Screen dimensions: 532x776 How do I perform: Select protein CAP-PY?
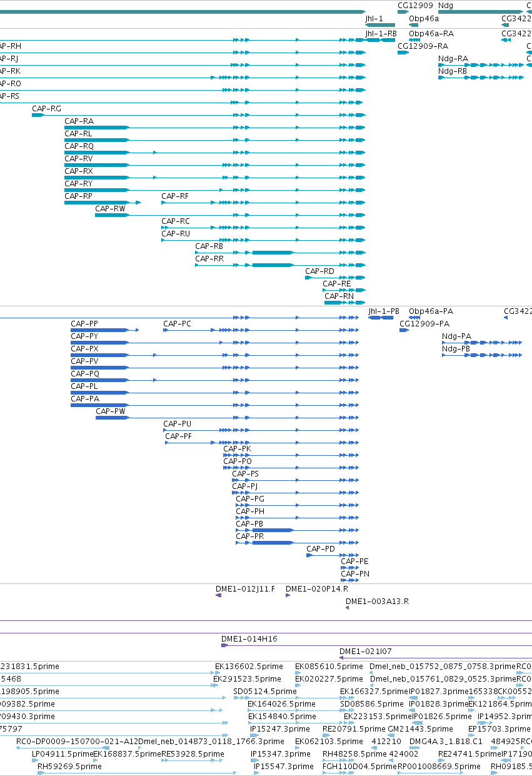point(84,336)
